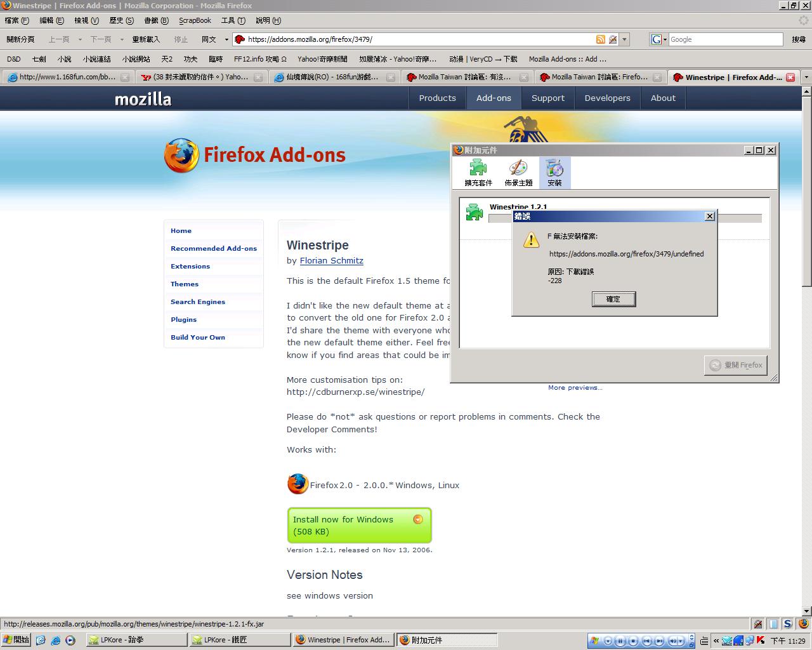This screenshot has width=812, height=650.
Task: Click the Install now for Windows button
Action: tap(359, 525)
